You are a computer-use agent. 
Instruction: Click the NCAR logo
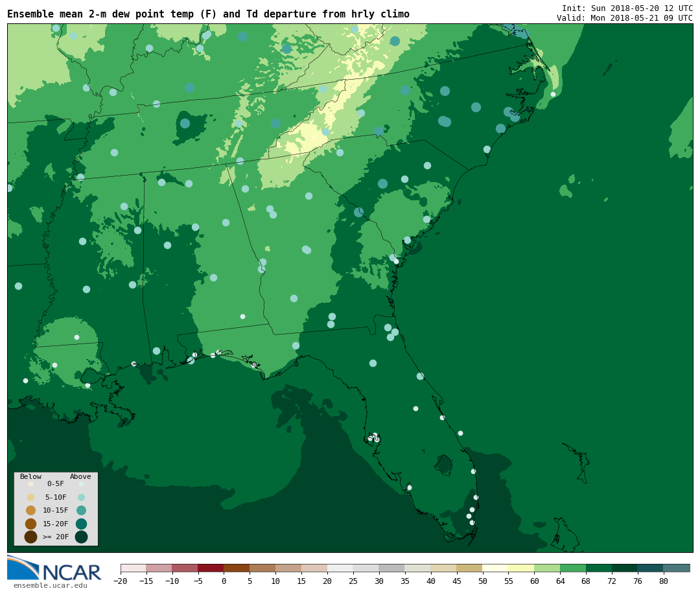point(54,569)
